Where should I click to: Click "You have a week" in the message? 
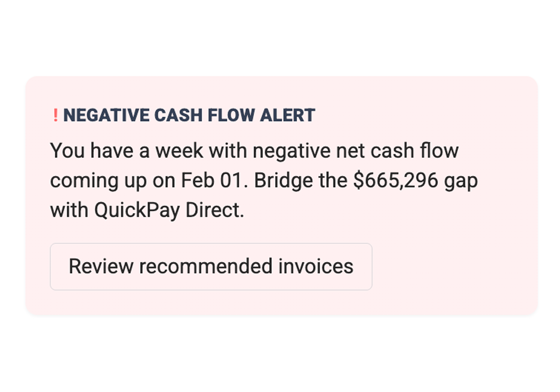coord(100,151)
